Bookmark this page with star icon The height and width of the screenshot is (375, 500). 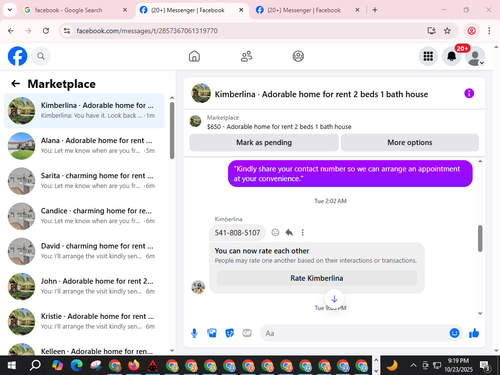[447, 31]
